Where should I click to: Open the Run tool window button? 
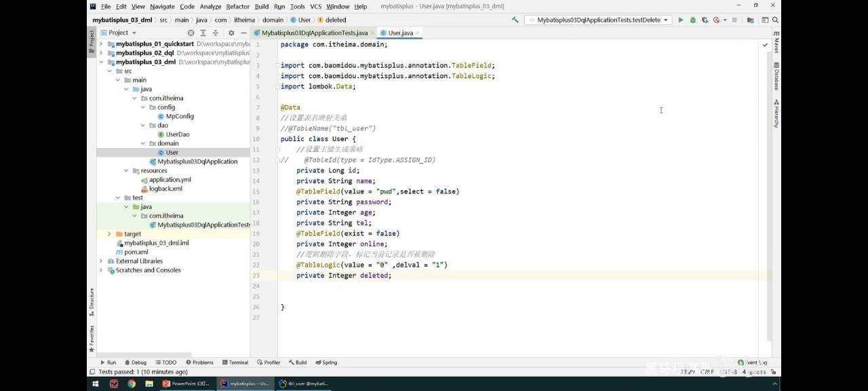click(x=108, y=362)
